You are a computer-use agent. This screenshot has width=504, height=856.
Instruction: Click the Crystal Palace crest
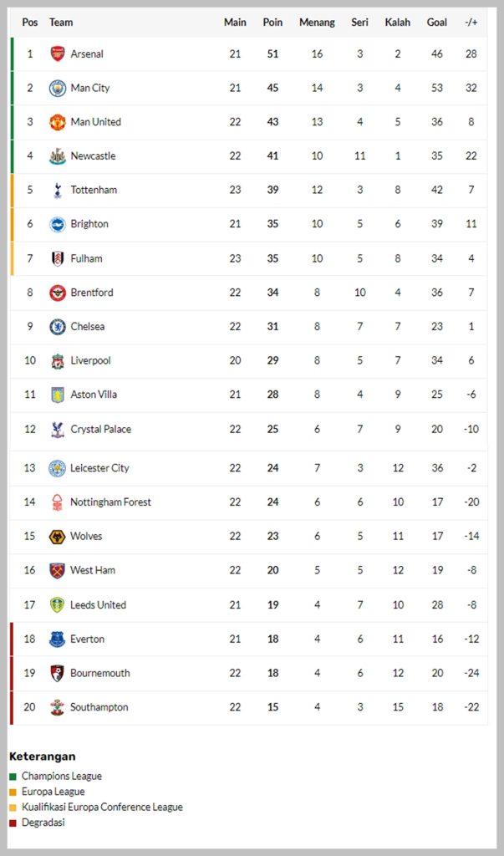[x=58, y=429]
